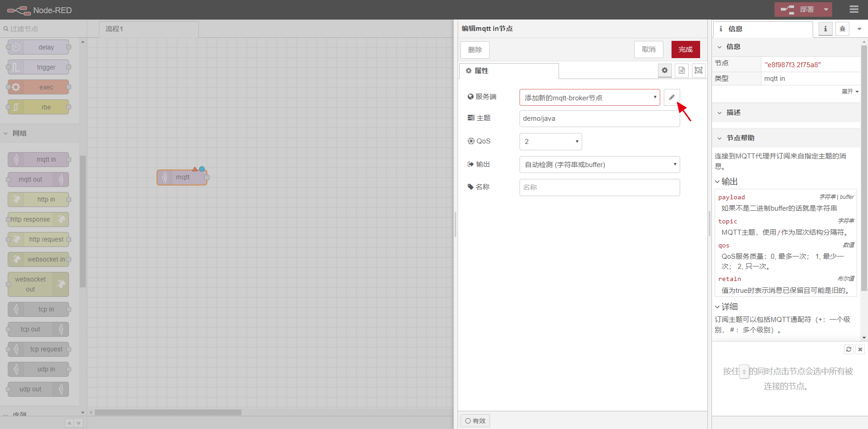Open the deploy options dropdown arrow
This screenshot has height=429, width=868.
click(826, 10)
